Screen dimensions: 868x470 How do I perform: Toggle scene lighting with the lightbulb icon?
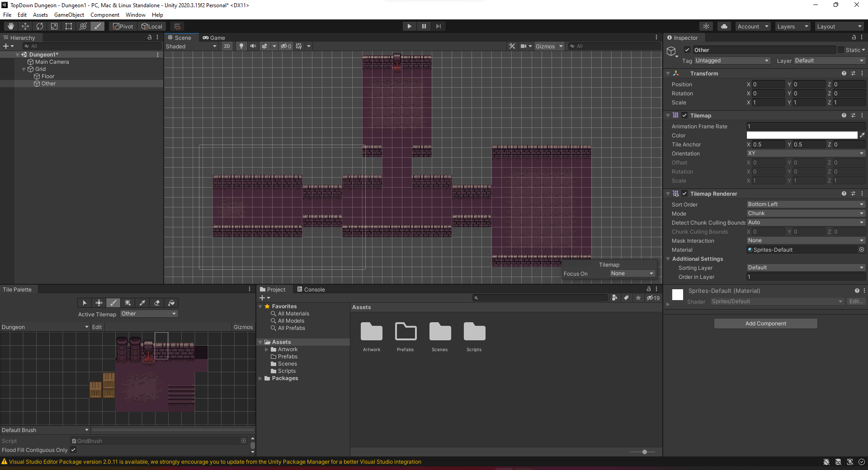pos(241,46)
